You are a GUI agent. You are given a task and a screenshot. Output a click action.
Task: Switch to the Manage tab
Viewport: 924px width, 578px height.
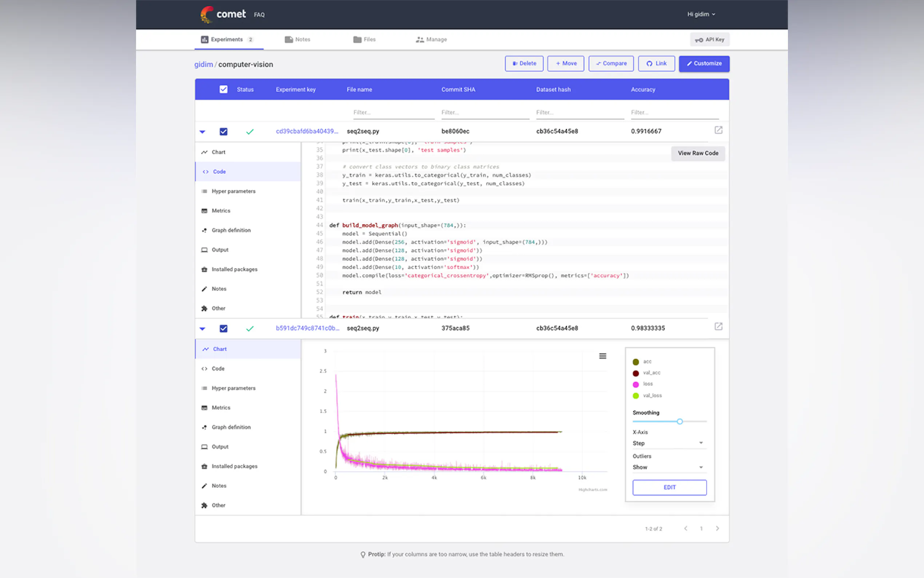coord(431,39)
